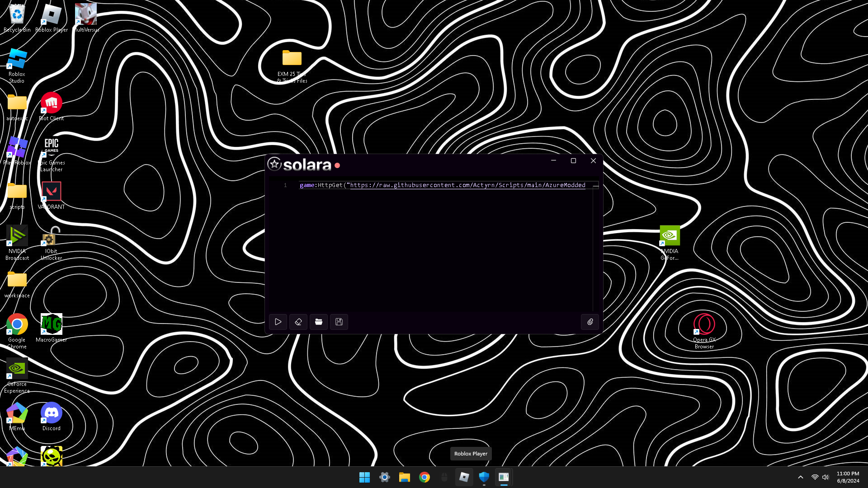
Task: Open Google Chrome from the taskbar
Action: click(x=425, y=477)
